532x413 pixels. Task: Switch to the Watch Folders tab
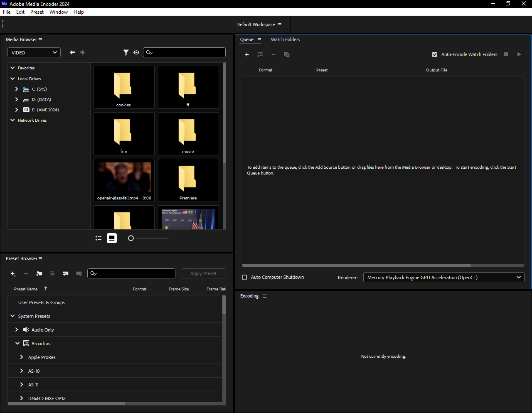(x=285, y=39)
